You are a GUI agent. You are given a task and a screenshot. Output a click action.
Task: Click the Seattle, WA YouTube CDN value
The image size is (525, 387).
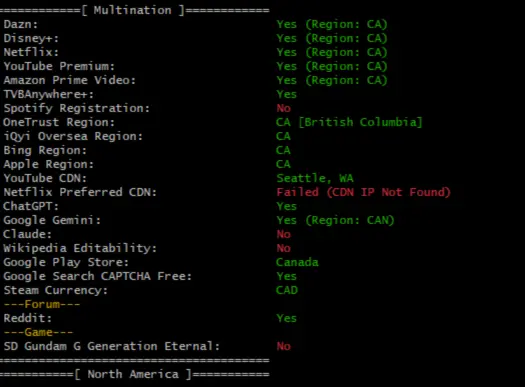coord(315,178)
